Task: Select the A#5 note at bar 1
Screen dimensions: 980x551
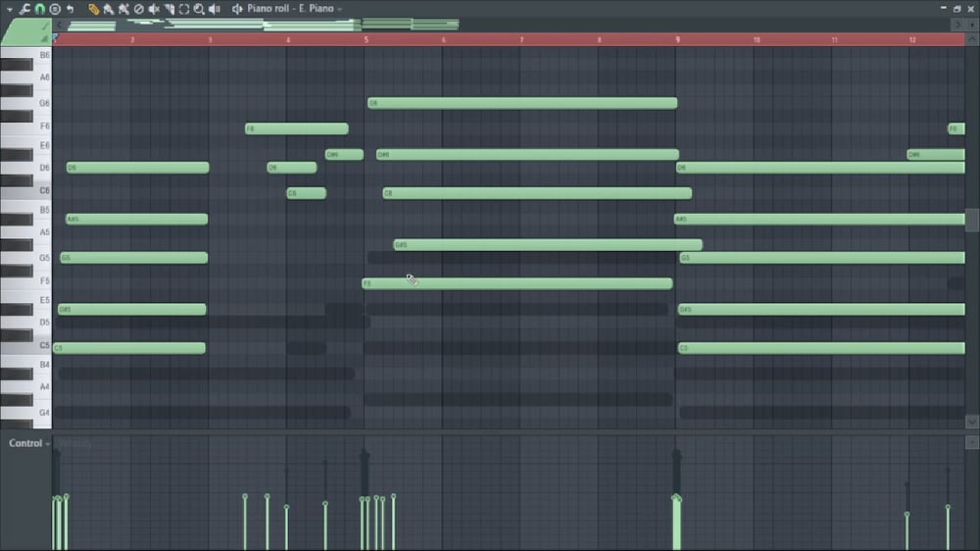Action: [137, 219]
